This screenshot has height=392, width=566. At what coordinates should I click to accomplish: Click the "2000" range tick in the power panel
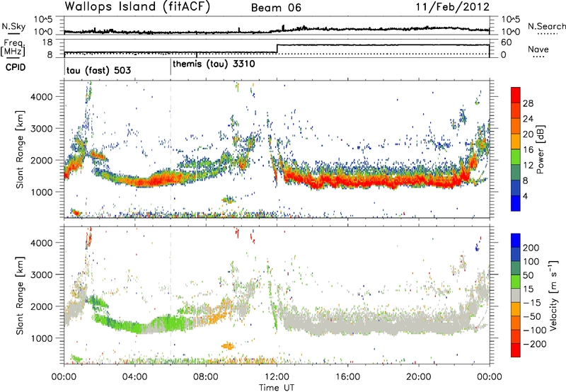(x=42, y=160)
